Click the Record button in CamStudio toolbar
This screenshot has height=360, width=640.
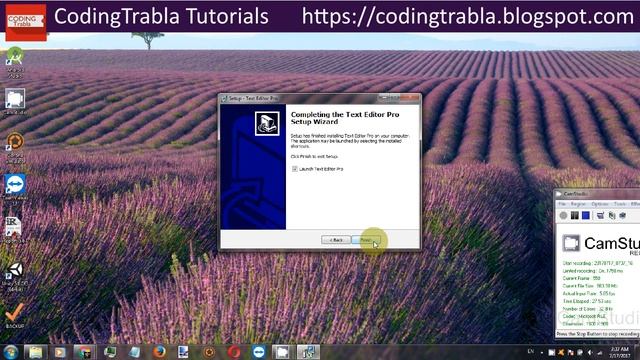click(563, 216)
